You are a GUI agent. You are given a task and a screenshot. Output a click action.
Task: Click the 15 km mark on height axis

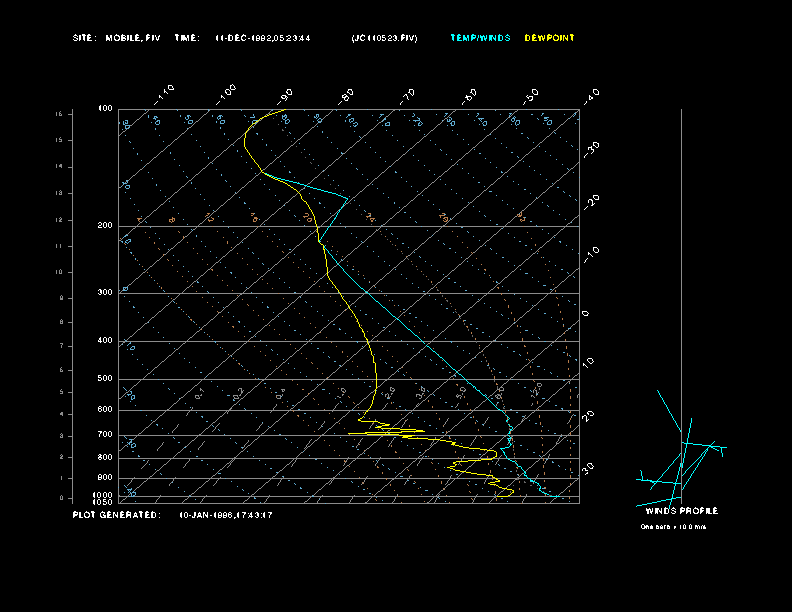point(60,140)
